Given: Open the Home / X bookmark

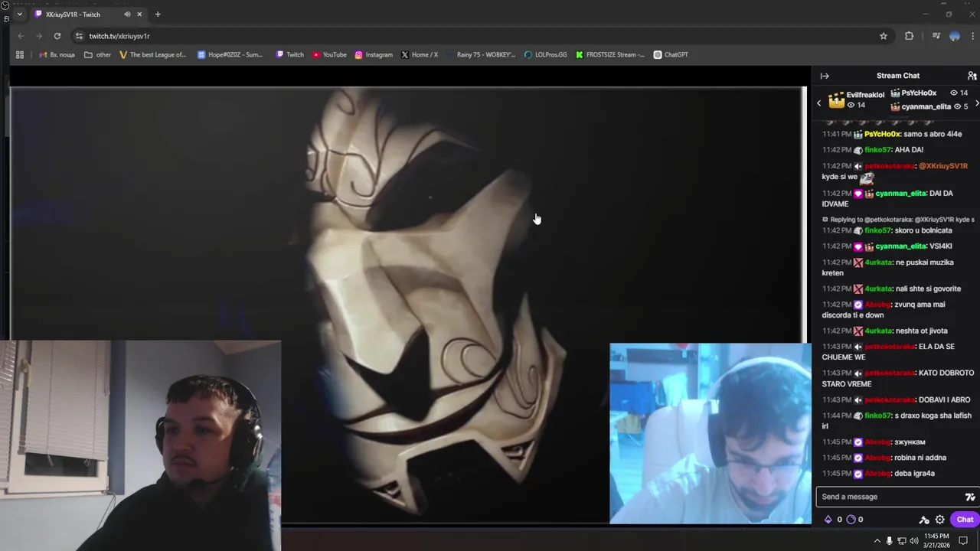Looking at the screenshot, I should coord(420,54).
